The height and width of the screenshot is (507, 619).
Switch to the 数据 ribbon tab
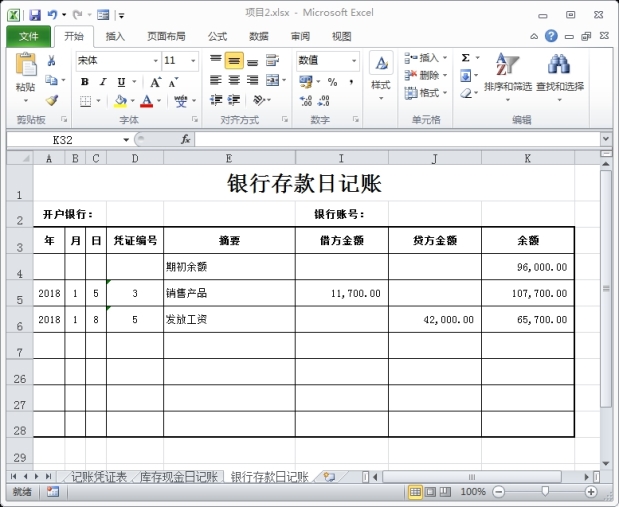259,36
